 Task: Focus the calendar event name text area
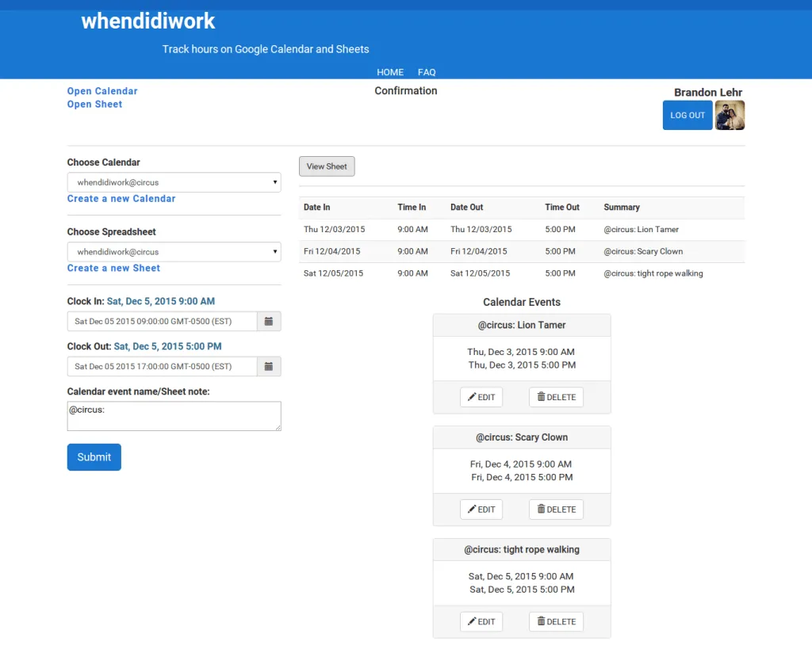pyautogui.click(x=174, y=416)
